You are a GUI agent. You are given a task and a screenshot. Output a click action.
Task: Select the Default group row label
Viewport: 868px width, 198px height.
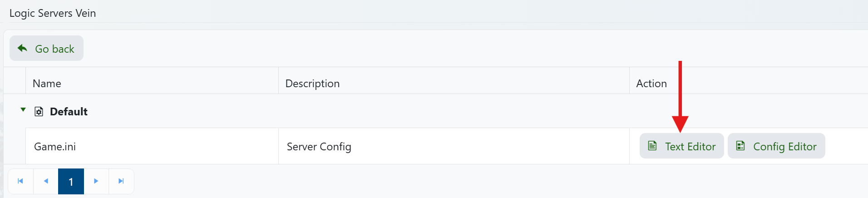(69, 112)
